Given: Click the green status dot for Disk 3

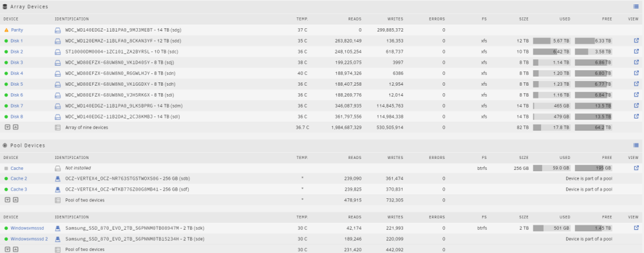Looking at the screenshot, I should click(x=6, y=62).
